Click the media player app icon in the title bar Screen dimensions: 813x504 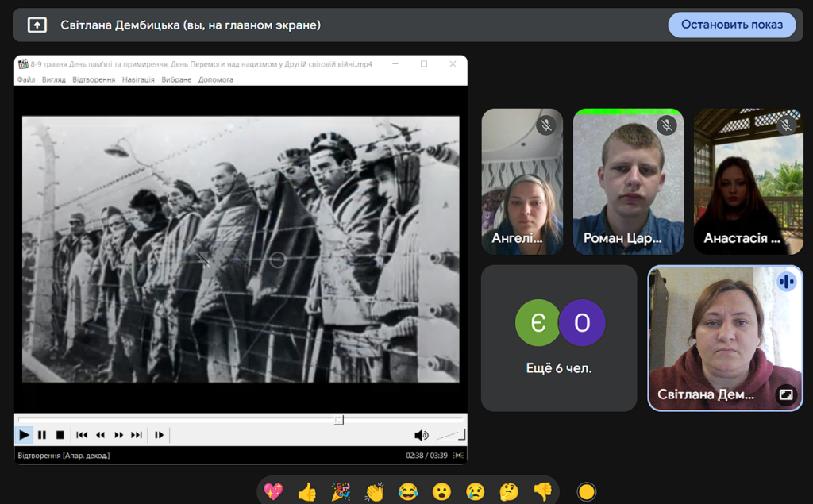[x=23, y=63]
